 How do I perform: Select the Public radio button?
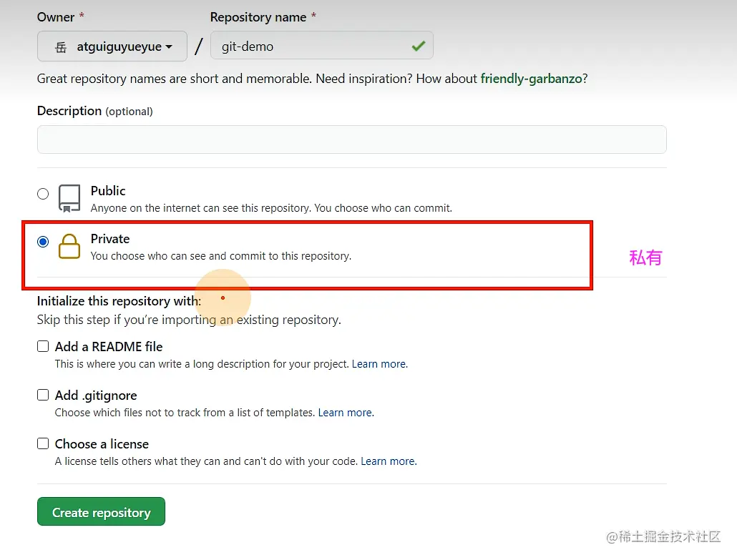[x=43, y=194]
